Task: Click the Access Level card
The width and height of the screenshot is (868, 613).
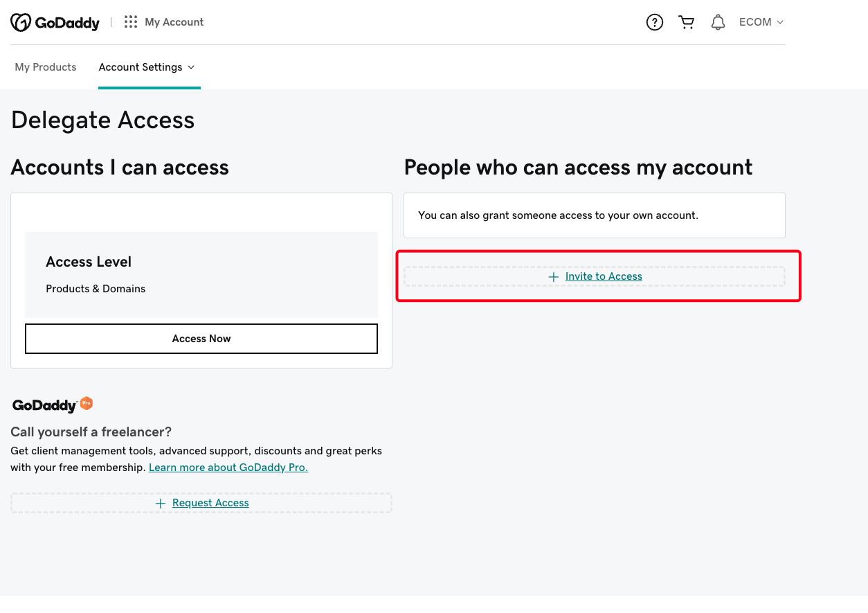Action: (x=201, y=274)
